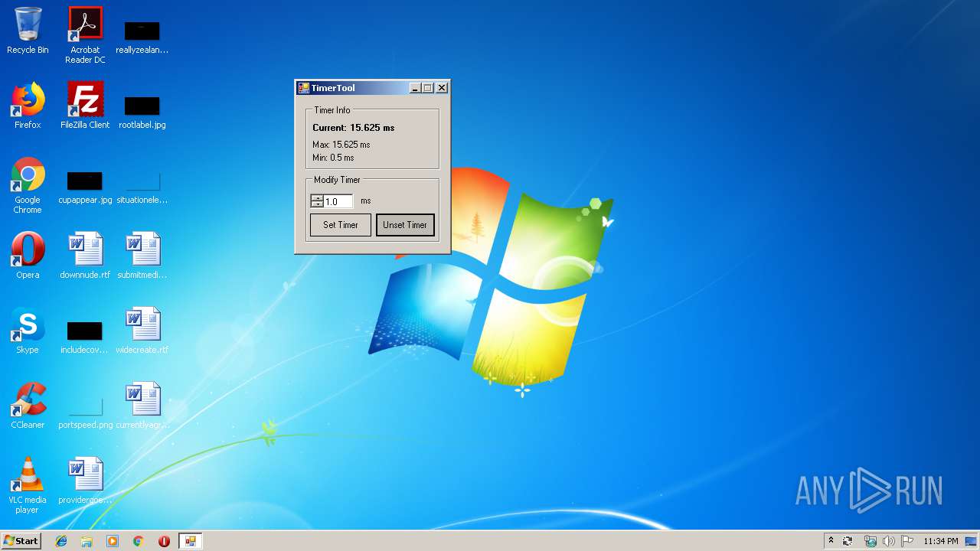Click the 'Current: 15.625 ms' text
The width and height of the screenshot is (980, 551).
(354, 128)
